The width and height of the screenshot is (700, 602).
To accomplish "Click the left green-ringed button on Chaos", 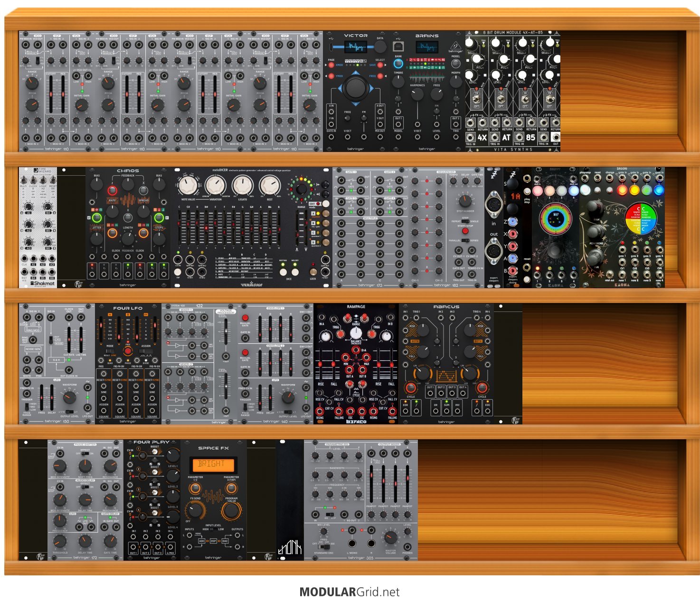I will 96,218.
